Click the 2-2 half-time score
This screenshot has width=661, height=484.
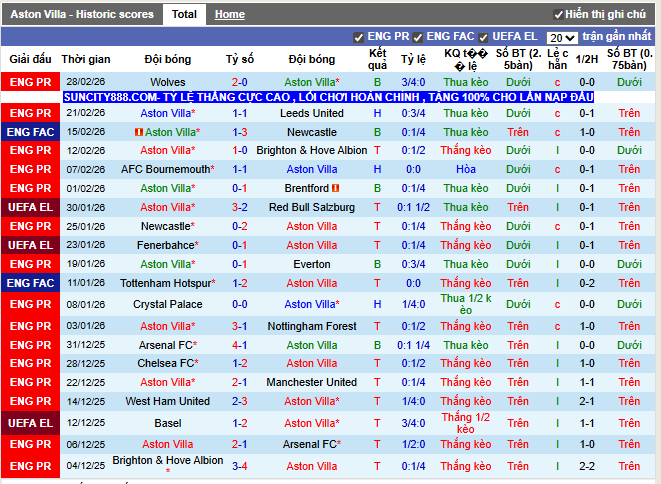tap(587, 466)
